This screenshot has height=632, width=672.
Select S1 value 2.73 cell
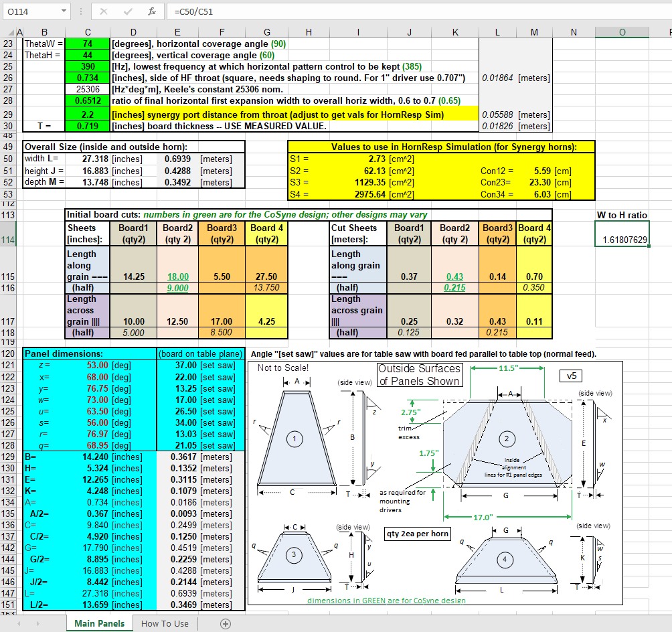(x=358, y=159)
